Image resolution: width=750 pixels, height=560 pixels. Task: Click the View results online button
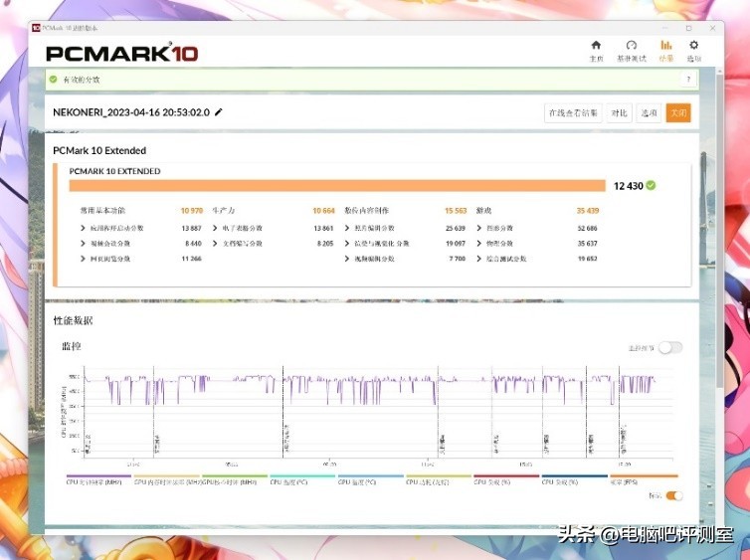click(574, 113)
